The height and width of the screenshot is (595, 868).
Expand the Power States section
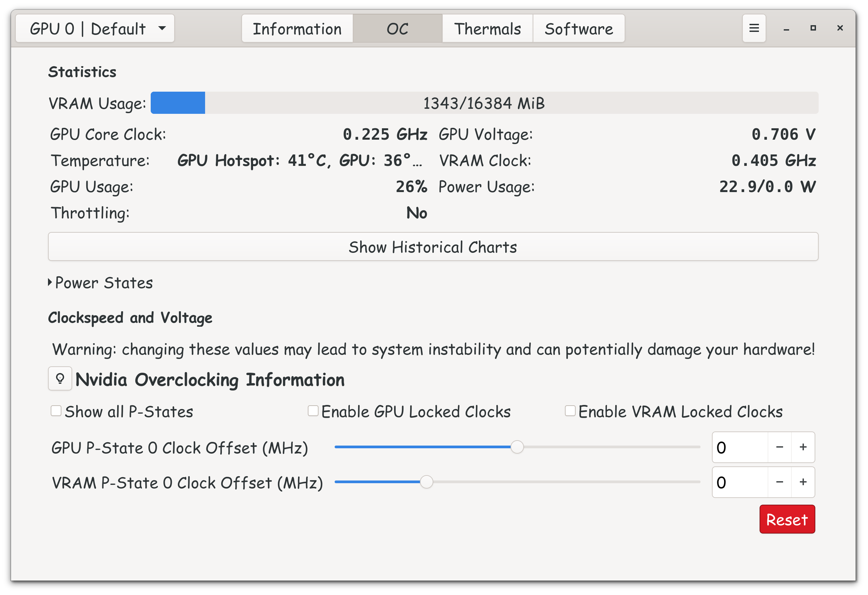click(101, 283)
